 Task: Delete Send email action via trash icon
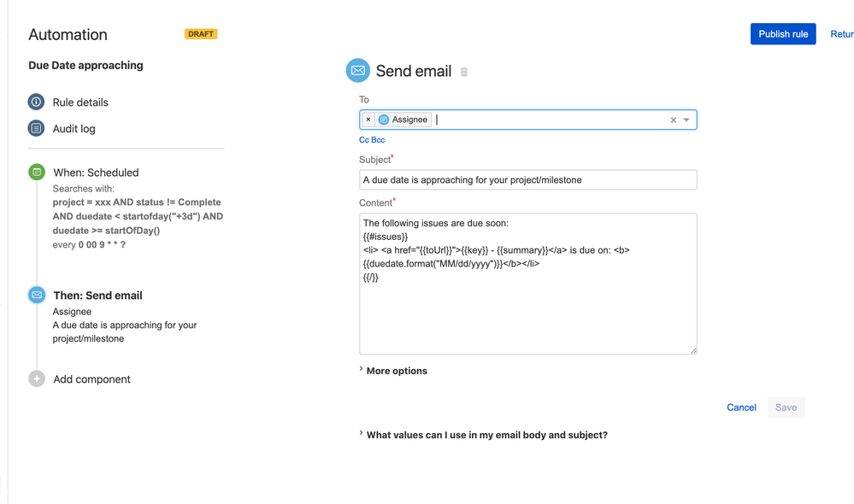point(464,72)
